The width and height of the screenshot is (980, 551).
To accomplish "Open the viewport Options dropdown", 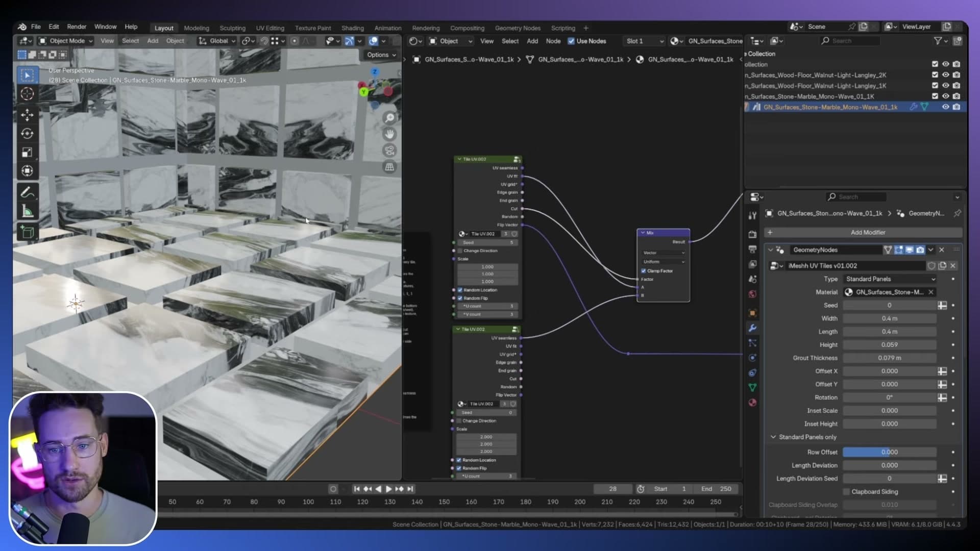I will coord(381,55).
